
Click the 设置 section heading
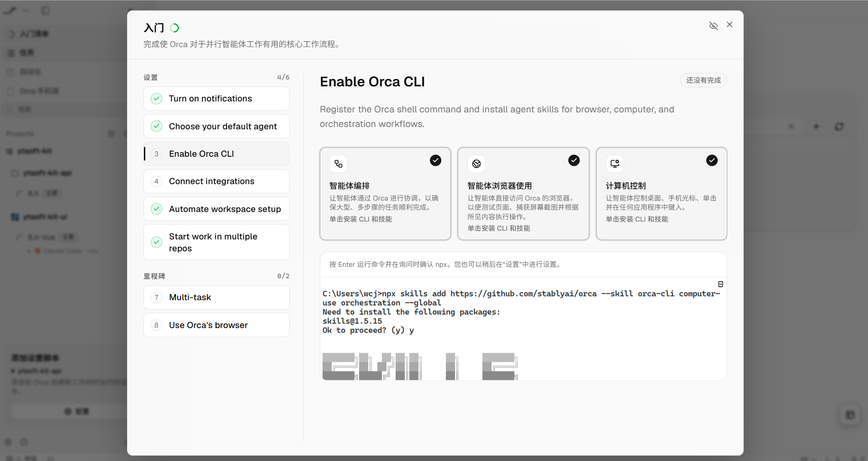[x=151, y=78]
